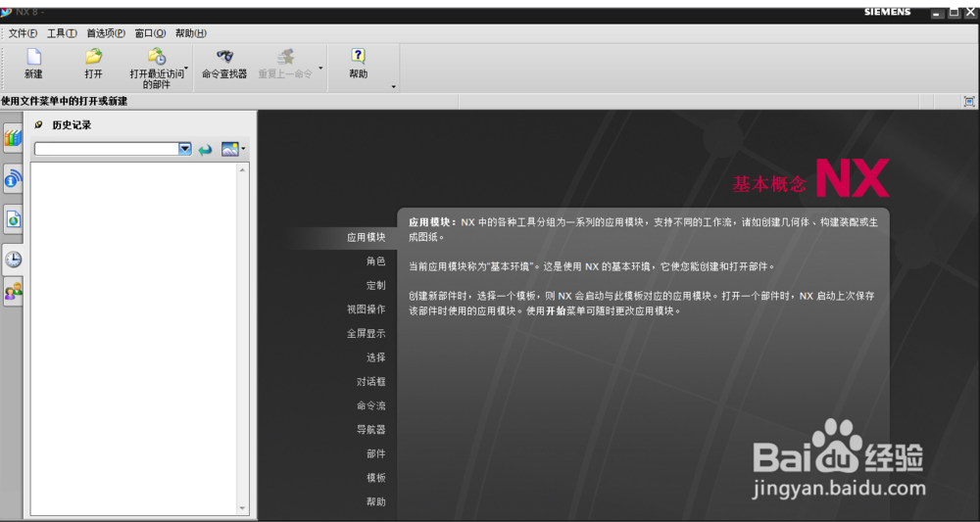Viewport: 980px width, 522px height.
Task: Open toolbar options arrow below 帮助
Action: tap(394, 87)
